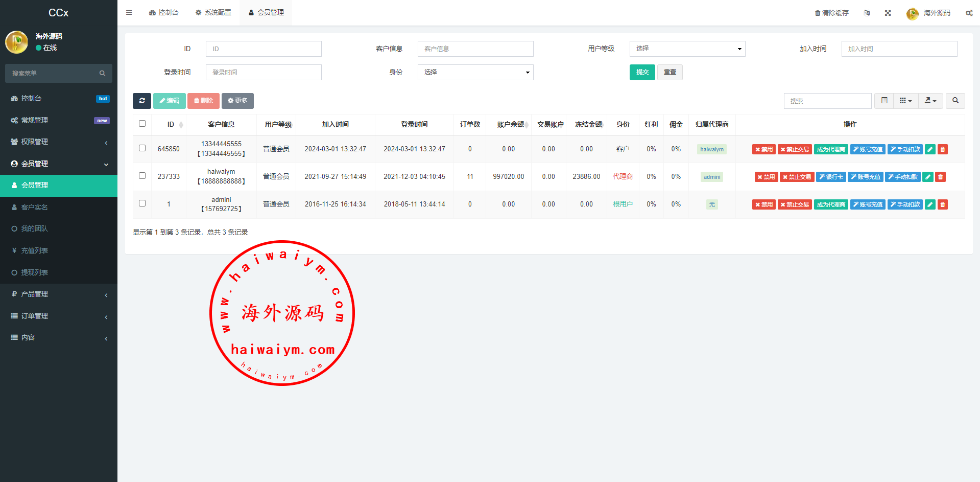Toggle the select-all checkbox in table header
This screenshot has width=980, height=482.
click(x=142, y=124)
